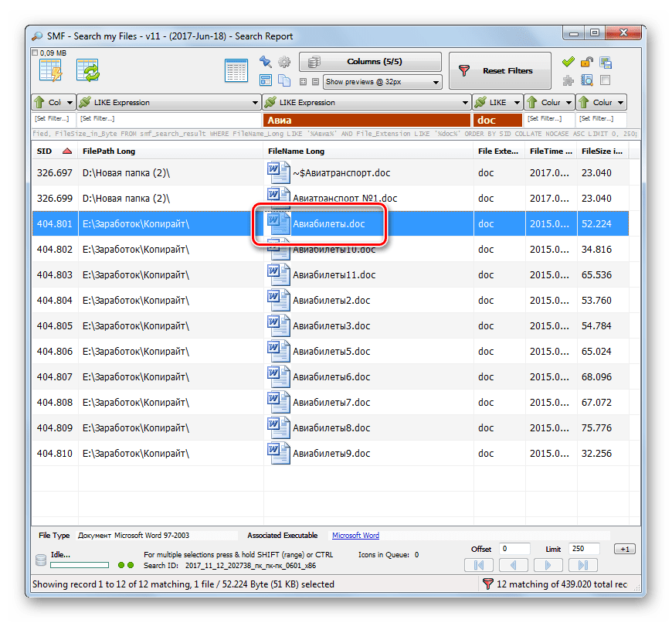672x623 pixels.
Task: Click the puzzle piece plugin icon
Action: 568,80
